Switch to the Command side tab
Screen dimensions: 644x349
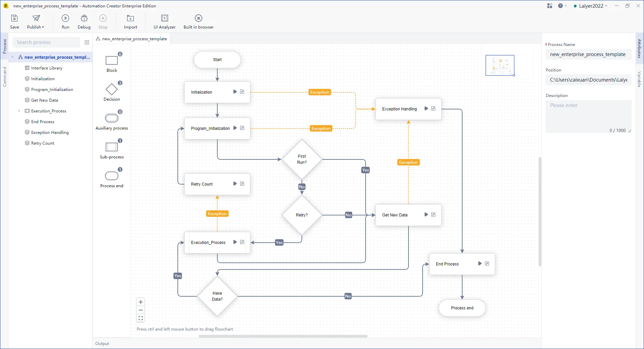coord(4,77)
